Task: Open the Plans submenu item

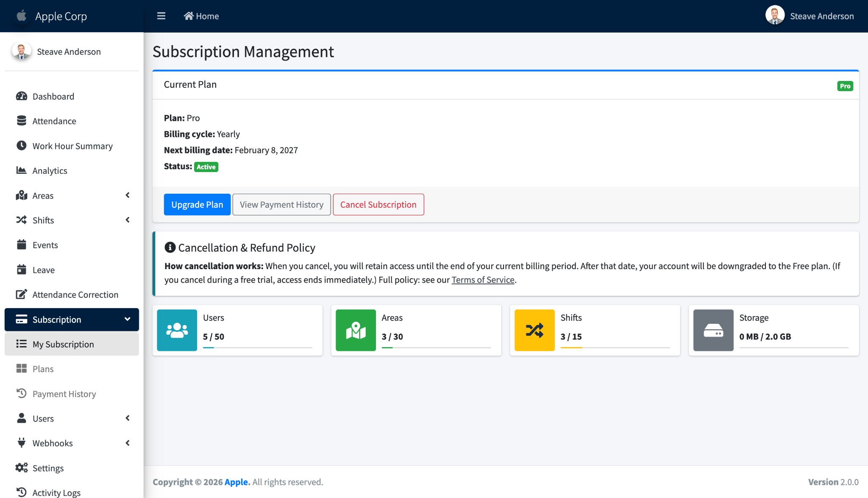Action: [43, 369]
